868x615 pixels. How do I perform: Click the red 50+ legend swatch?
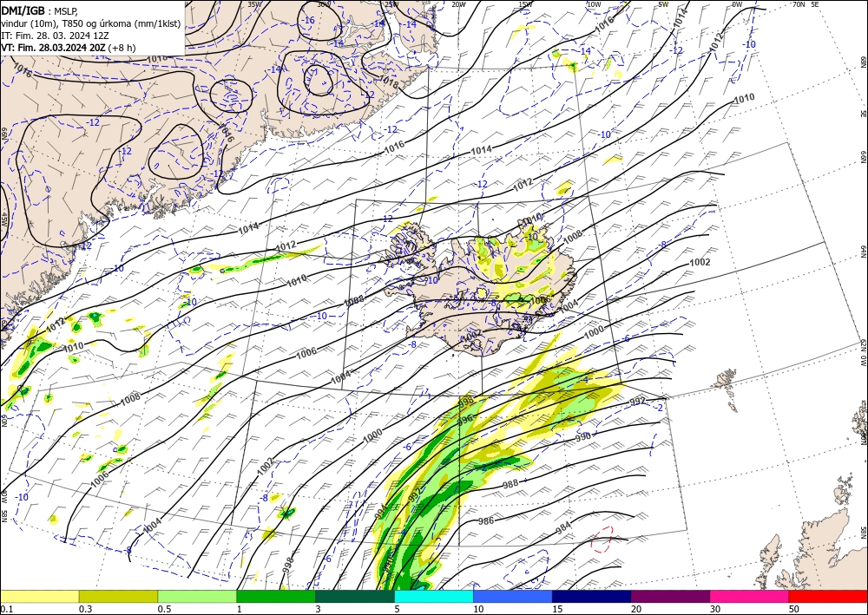click(x=828, y=596)
